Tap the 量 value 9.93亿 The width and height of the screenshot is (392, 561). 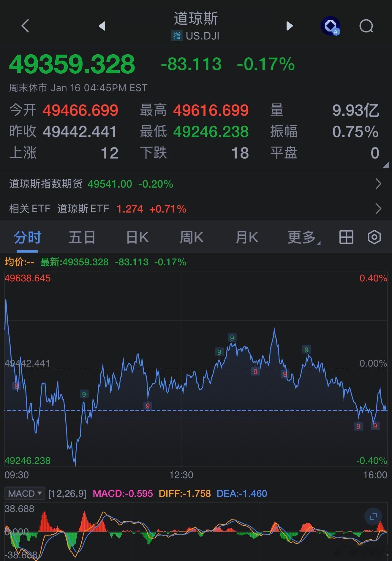point(355,110)
